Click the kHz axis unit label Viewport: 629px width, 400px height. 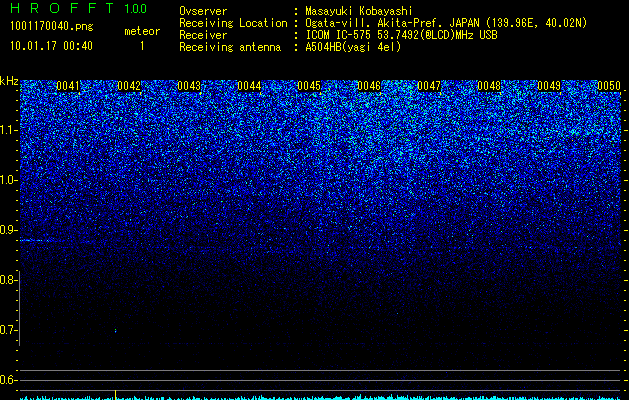click(9, 81)
